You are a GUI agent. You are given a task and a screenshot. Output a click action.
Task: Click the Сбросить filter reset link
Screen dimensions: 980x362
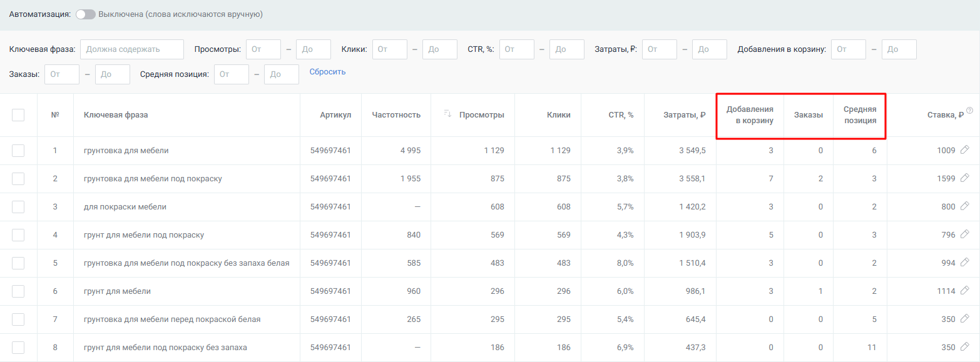[327, 72]
